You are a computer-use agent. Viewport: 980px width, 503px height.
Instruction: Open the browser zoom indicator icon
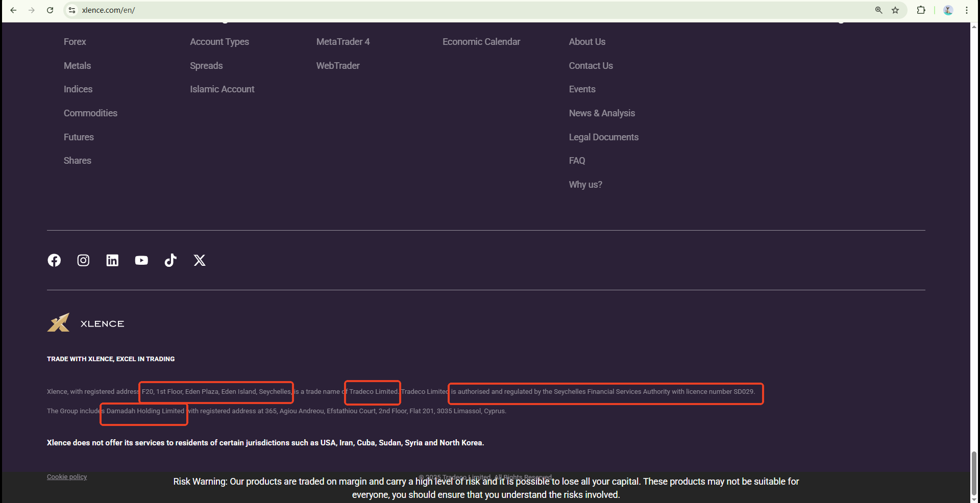[x=879, y=10]
